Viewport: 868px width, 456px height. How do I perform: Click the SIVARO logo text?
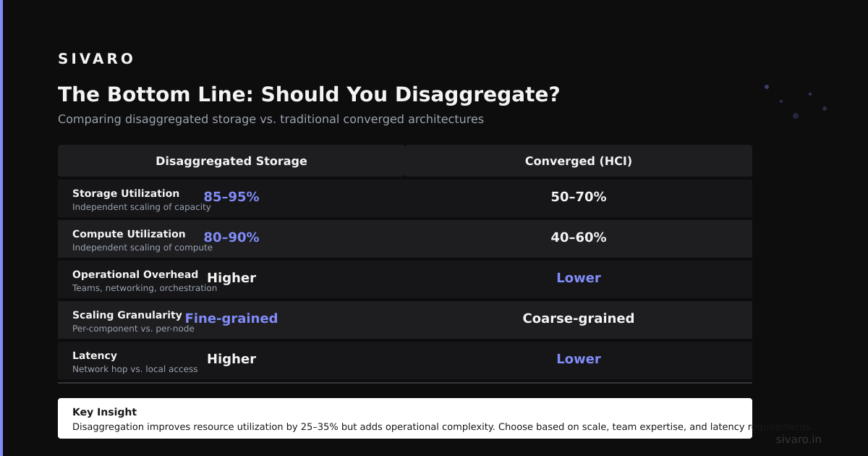[95, 59]
